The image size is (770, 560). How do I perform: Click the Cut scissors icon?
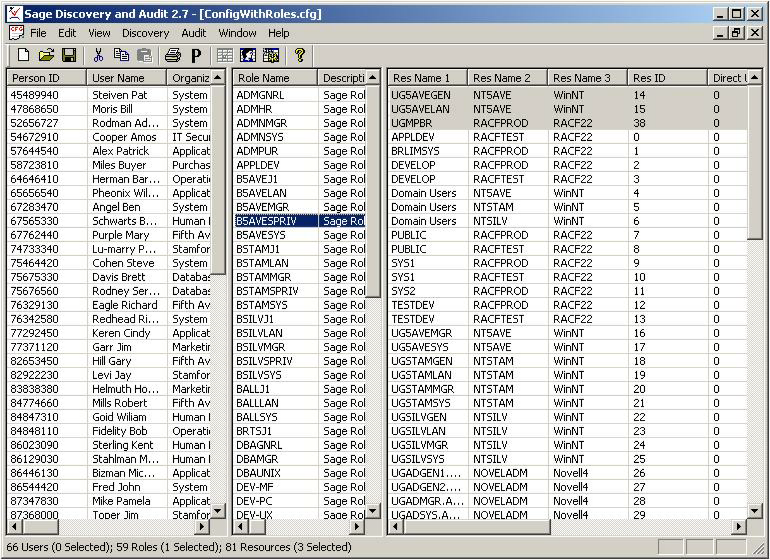tap(98, 55)
